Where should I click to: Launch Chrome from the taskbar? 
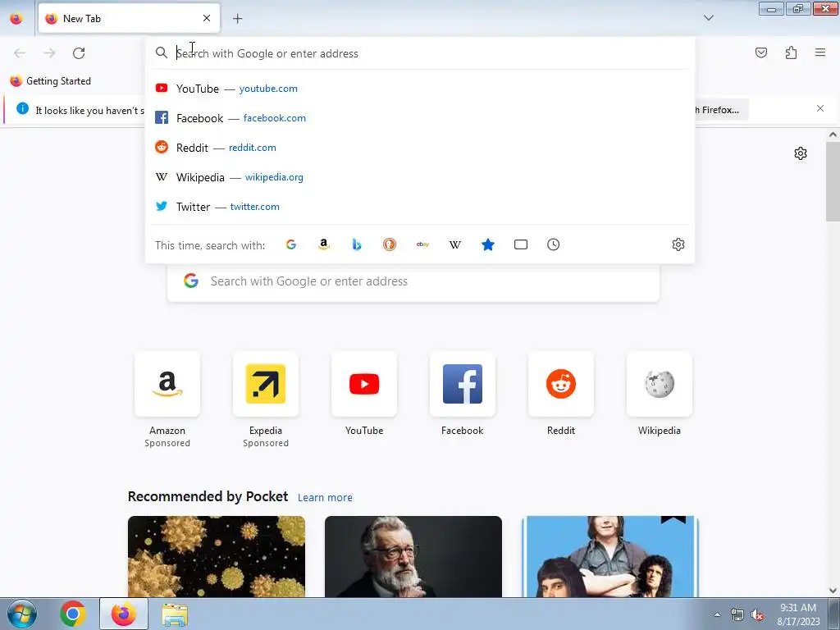(x=73, y=614)
